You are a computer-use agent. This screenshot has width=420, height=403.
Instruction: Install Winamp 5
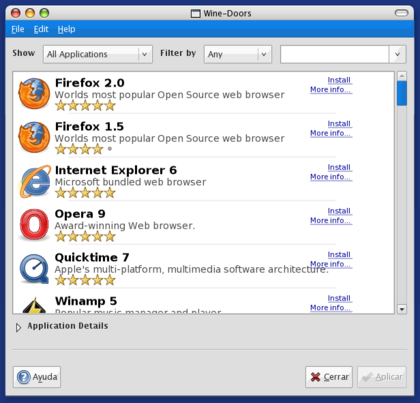click(339, 298)
